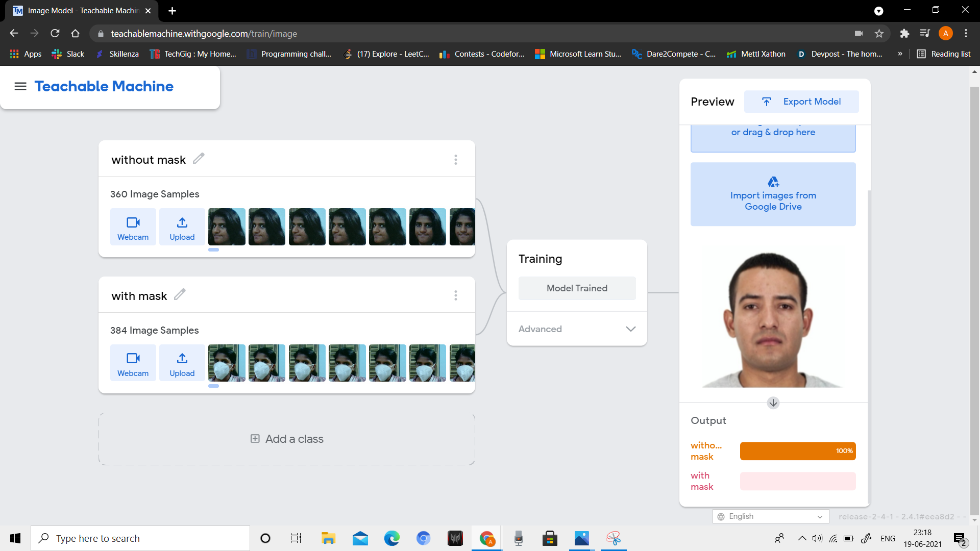Image resolution: width=980 pixels, height=551 pixels.
Task: Click the down-arrow circle below preview image
Action: (x=773, y=403)
